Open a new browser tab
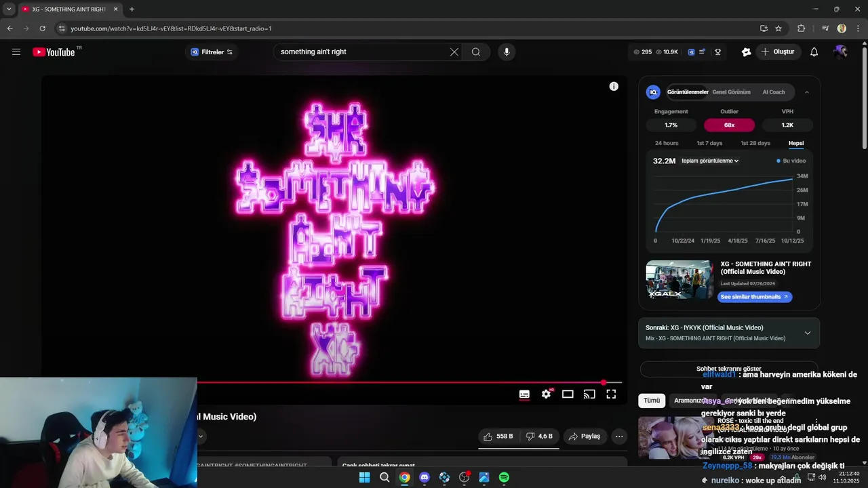 click(x=132, y=9)
